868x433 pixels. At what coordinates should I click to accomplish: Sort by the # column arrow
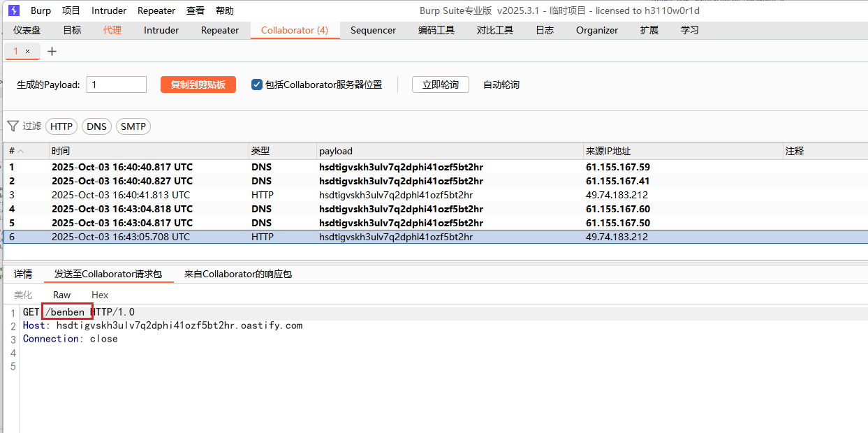tap(21, 151)
